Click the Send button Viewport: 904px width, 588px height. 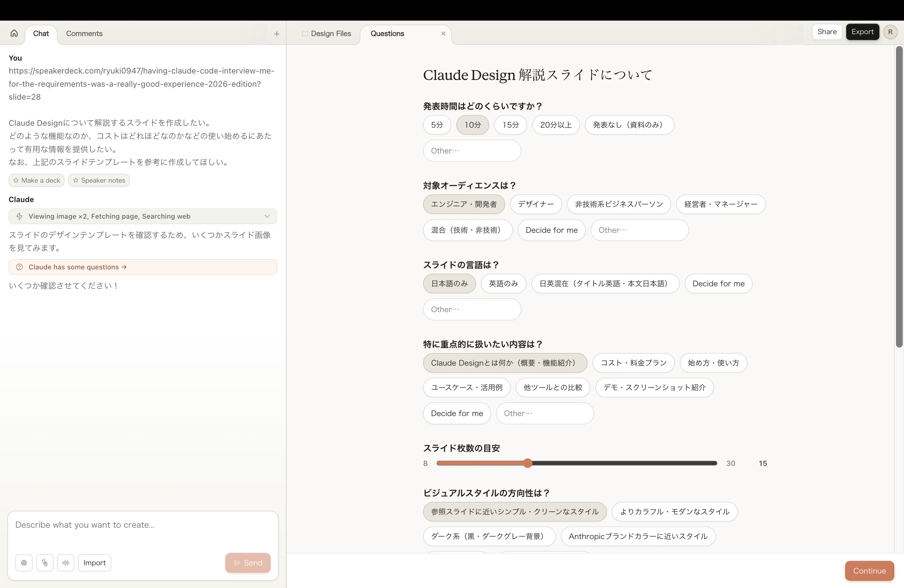pyautogui.click(x=248, y=562)
